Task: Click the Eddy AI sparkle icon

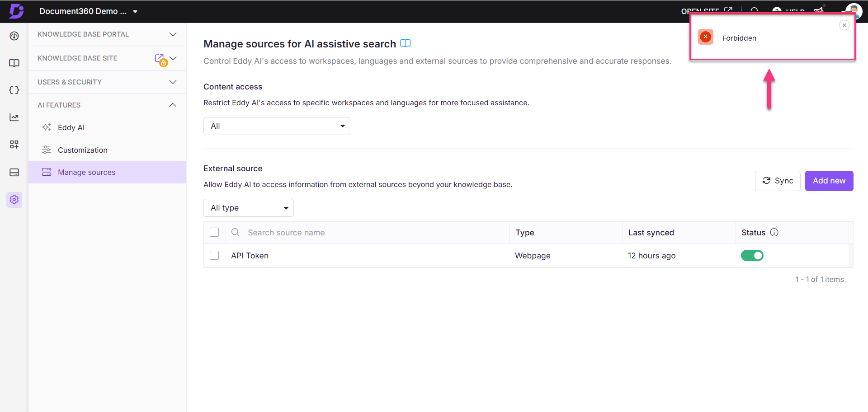Action: pyautogui.click(x=47, y=127)
